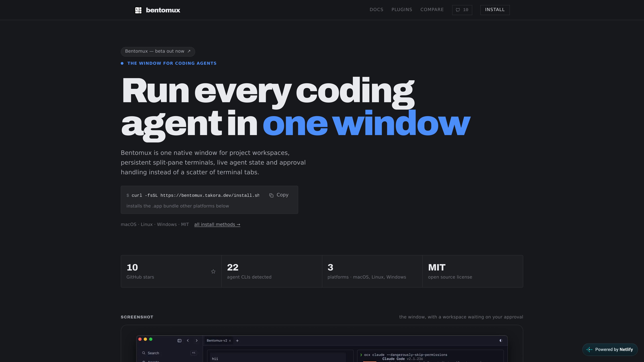Close the Bentomux-v2 tab with its x
The width and height of the screenshot is (644, 362).
click(230, 341)
